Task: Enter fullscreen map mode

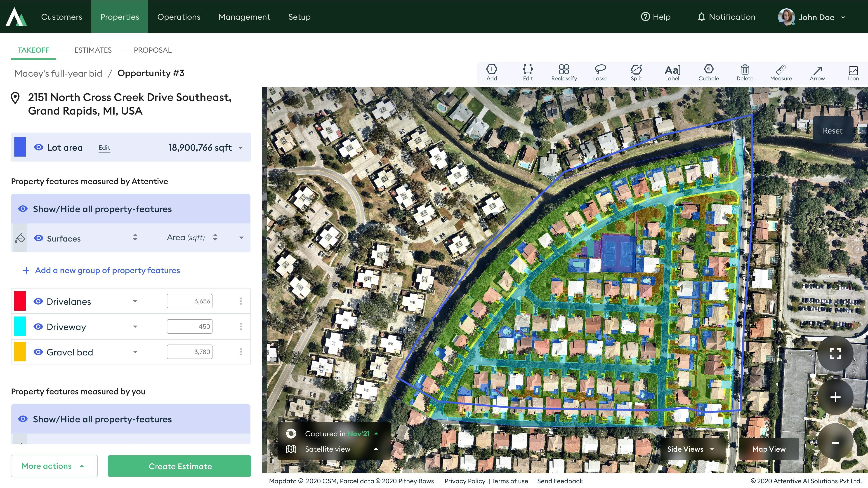Action: [835, 353]
